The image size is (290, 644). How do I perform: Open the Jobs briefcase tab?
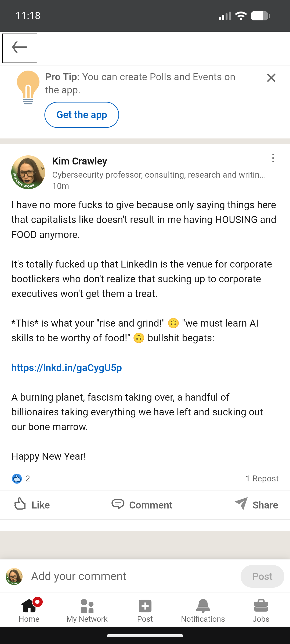[x=261, y=610]
